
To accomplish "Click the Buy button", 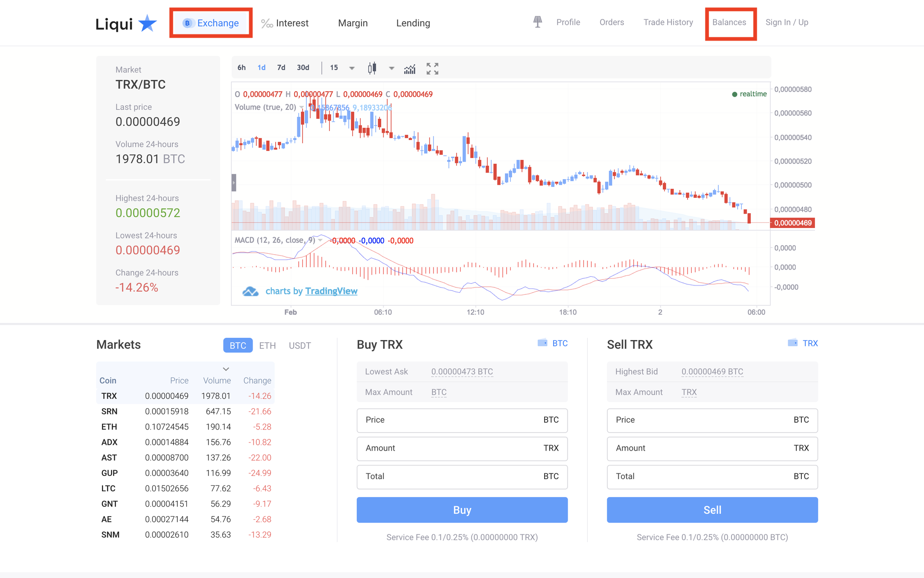I will 462,510.
